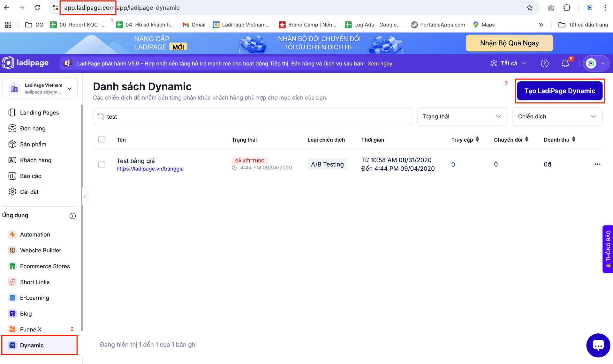Open link ladipage.vn/banggia
This screenshot has width=613, height=364.
tap(150, 169)
